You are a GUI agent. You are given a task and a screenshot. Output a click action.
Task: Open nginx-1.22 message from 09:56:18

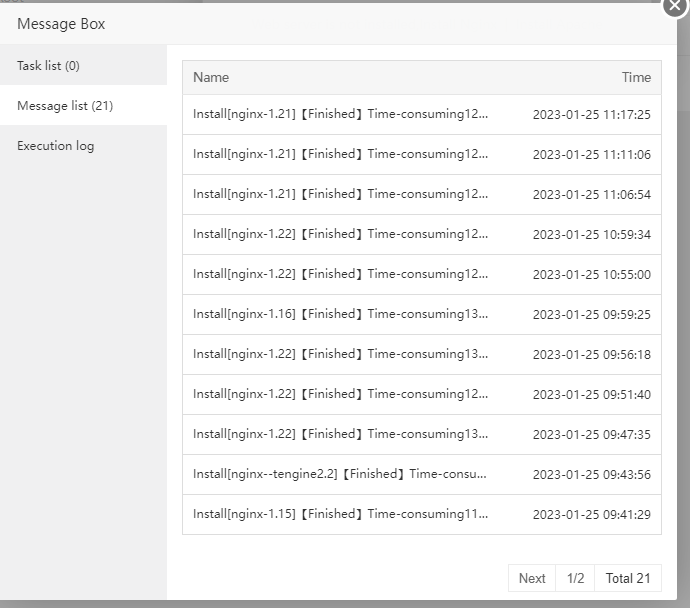click(x=341, y=355)
